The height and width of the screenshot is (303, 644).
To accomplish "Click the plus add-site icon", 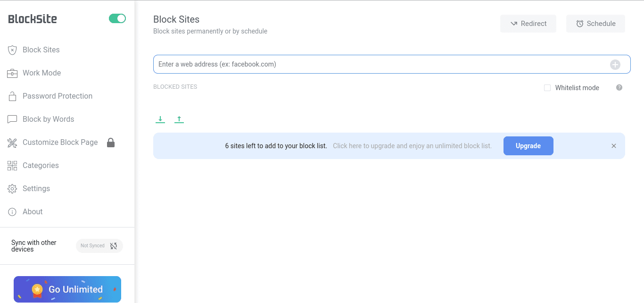I will 615,65.
